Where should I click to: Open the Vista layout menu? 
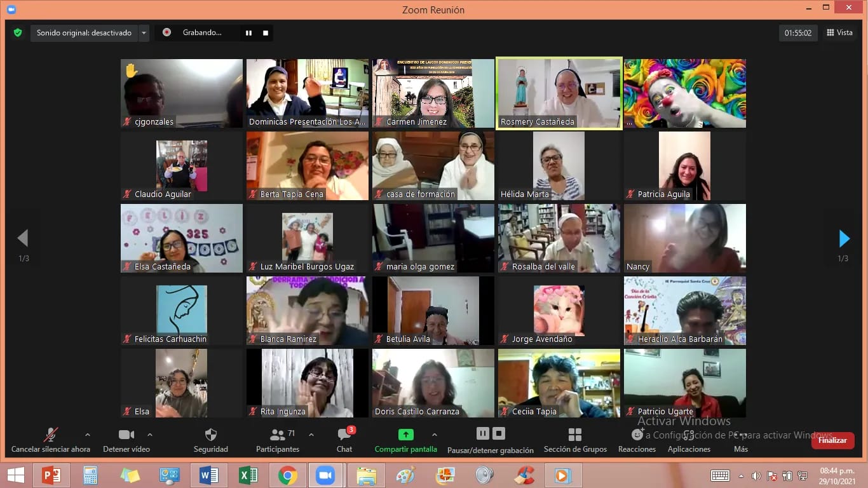(x=839, y=33)
